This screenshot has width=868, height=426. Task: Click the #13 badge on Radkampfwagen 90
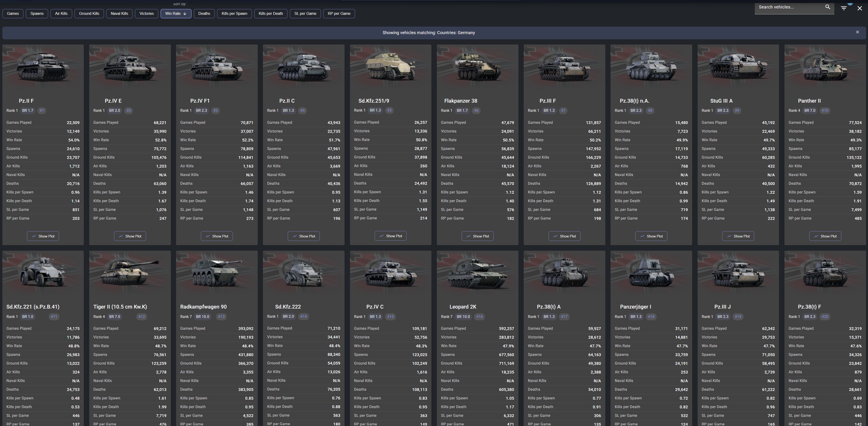(221, 317)
